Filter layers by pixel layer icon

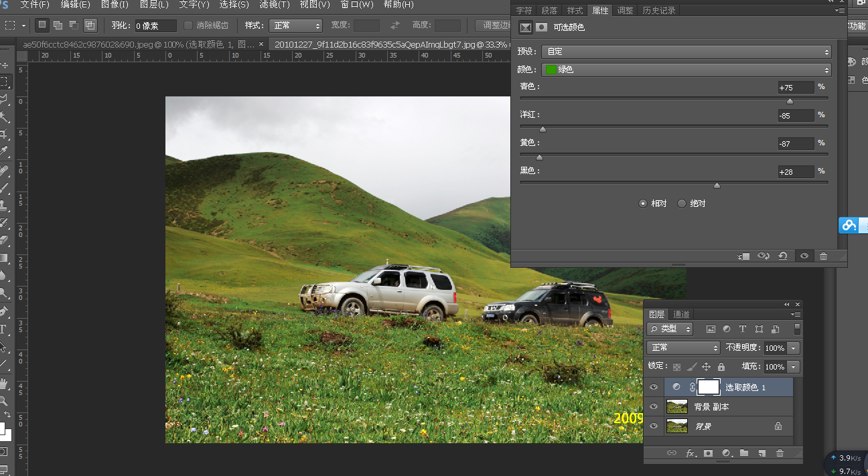coord(711,329)
